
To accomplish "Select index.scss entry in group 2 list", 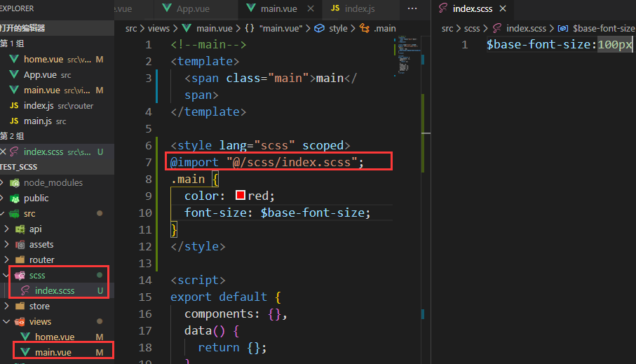I will (x=57, y=151).
